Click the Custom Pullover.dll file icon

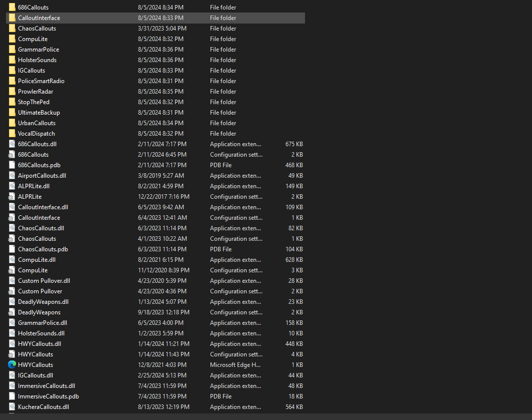(x=12, y=281)
